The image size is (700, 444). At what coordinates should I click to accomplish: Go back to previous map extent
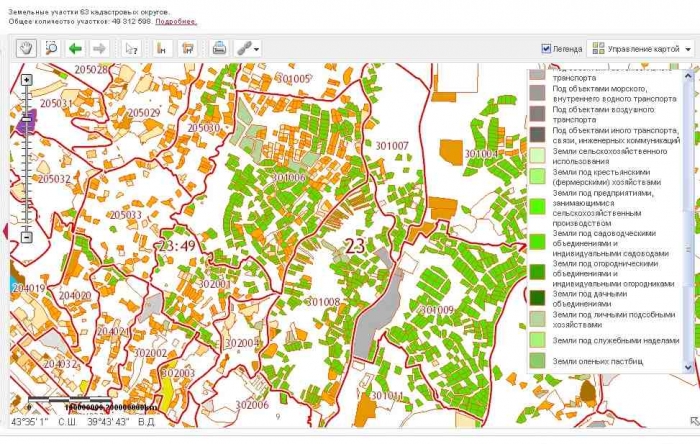(75, 48)
